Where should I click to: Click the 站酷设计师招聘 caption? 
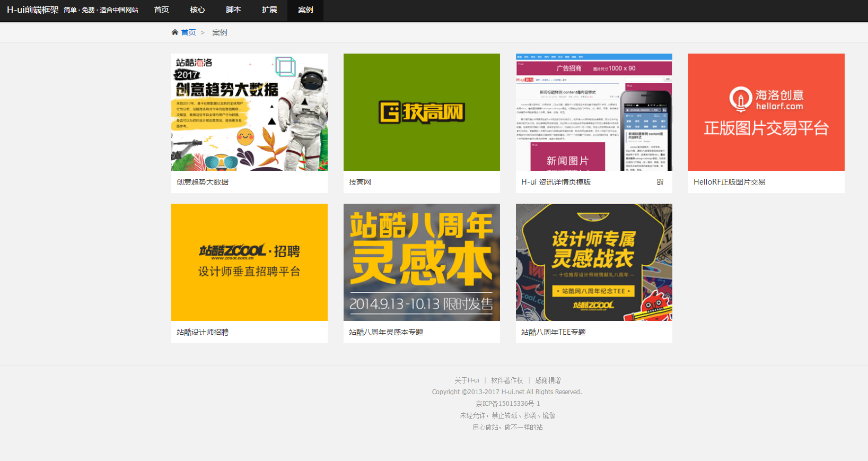(x=203, y=332)
